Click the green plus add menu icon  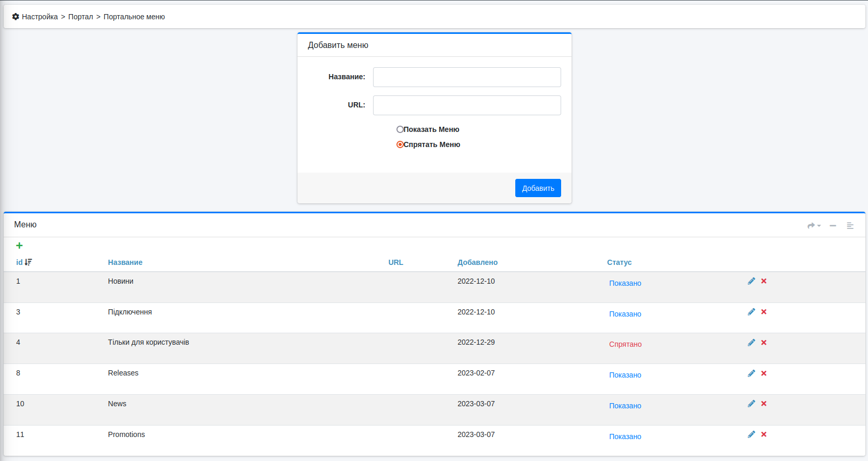click(19, 246)
